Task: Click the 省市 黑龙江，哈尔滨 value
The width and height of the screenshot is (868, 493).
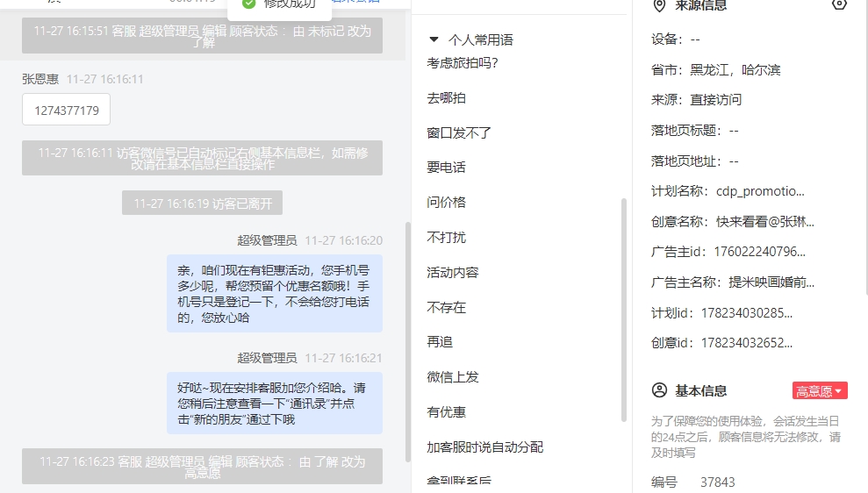Action: [x=735, y=69]
